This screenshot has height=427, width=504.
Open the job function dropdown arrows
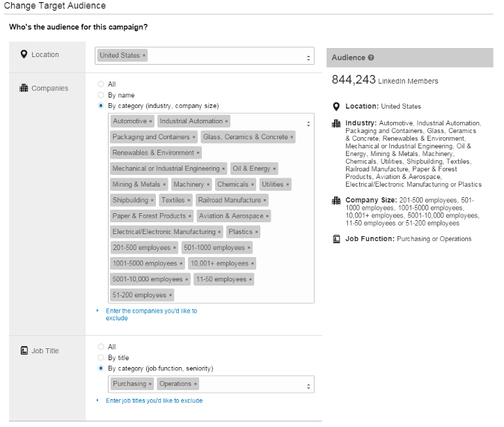pos(308,385)
